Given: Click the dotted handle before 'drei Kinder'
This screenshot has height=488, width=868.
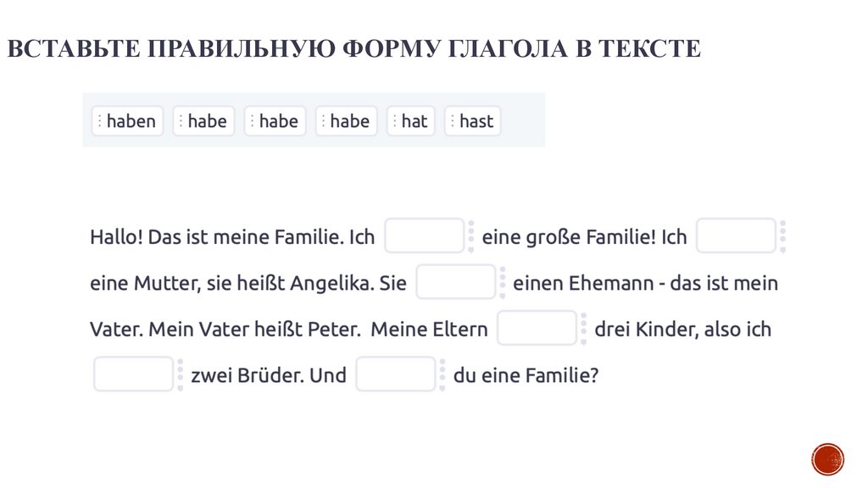Looking at the screenshot, I should point(584,329).
